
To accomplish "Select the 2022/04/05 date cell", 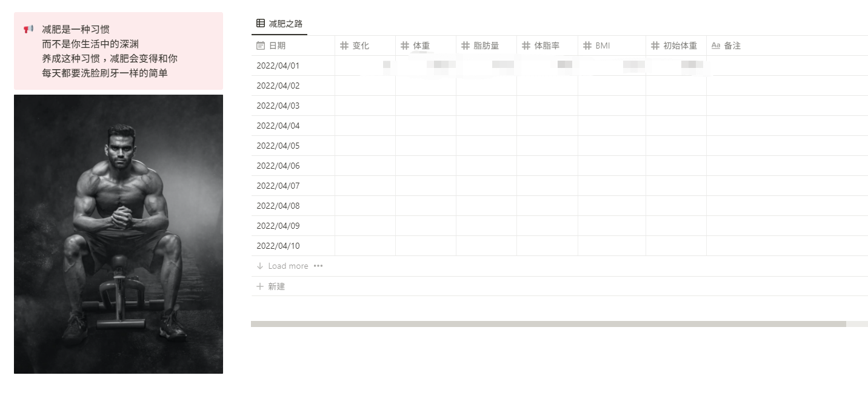I will (293, 146).
